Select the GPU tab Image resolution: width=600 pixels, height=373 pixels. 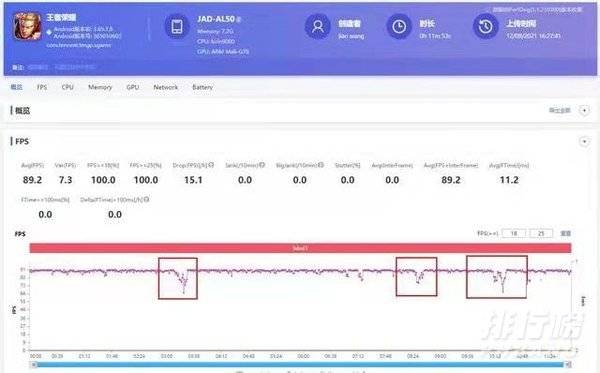coord(132,87)
